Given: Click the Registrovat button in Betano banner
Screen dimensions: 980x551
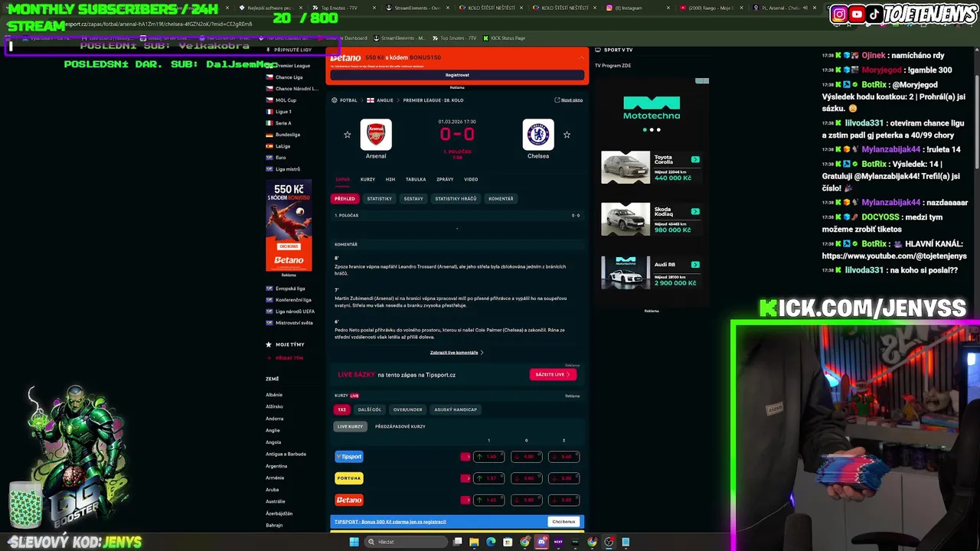Looking at the screenshot, I should tap(457, 75).
